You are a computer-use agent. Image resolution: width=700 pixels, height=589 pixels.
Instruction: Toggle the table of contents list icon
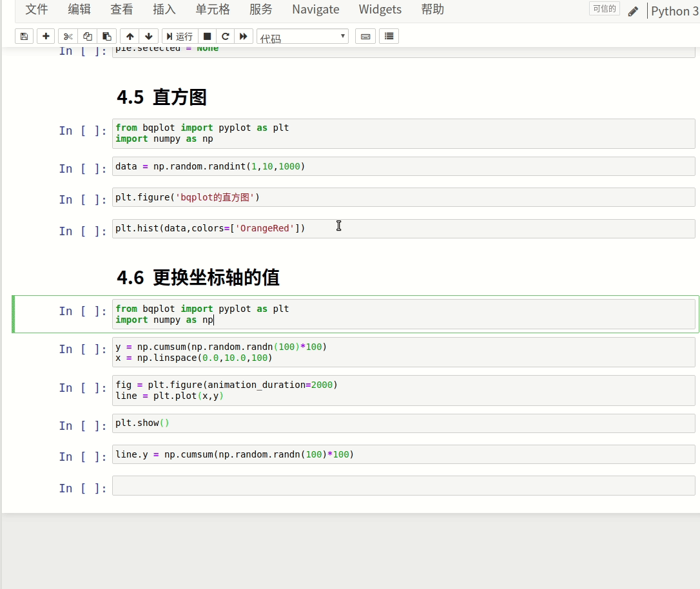[389, 36]
